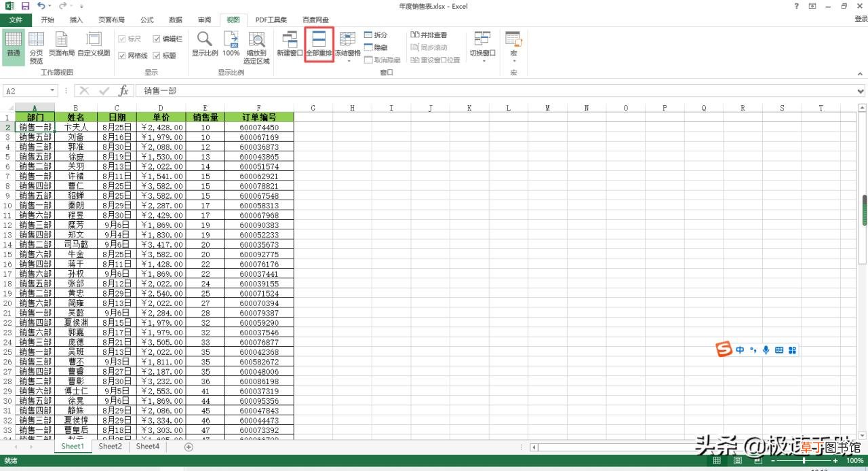Open a 新建窗口 new window
868x471 pixels.
[x=290, y=44]
